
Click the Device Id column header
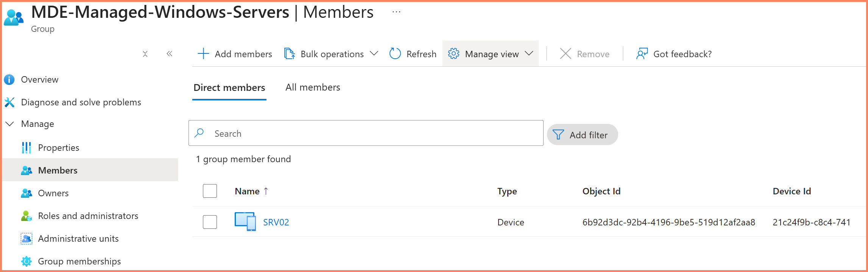point(792,191)
